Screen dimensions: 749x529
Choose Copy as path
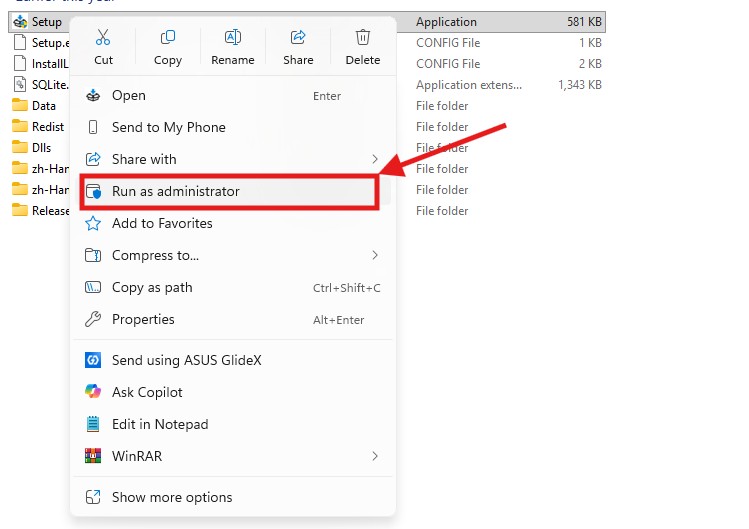pos(233,287)
